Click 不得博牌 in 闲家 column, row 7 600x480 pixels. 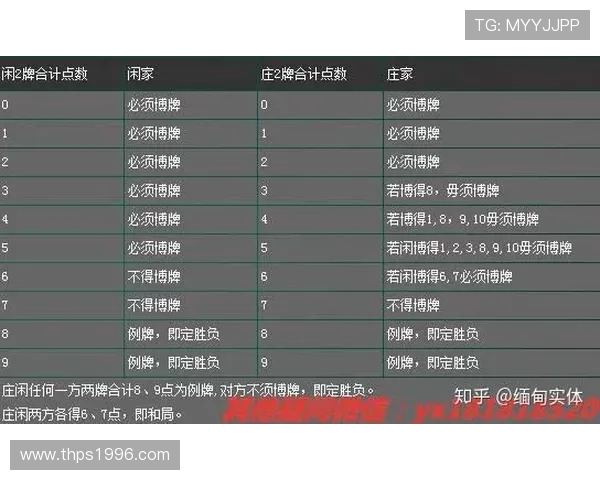click(x=154, y=305)
